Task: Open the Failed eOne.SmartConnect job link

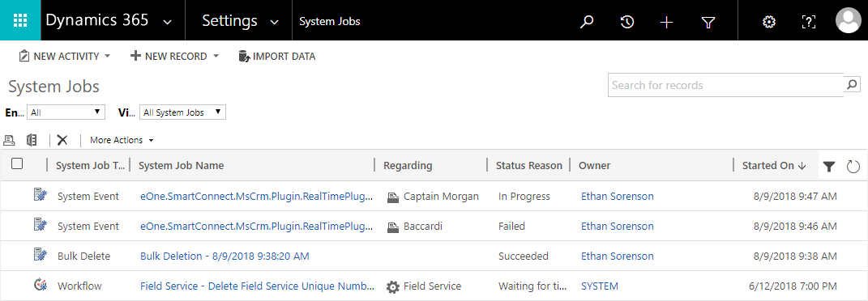Action: [x=256, y=226]
